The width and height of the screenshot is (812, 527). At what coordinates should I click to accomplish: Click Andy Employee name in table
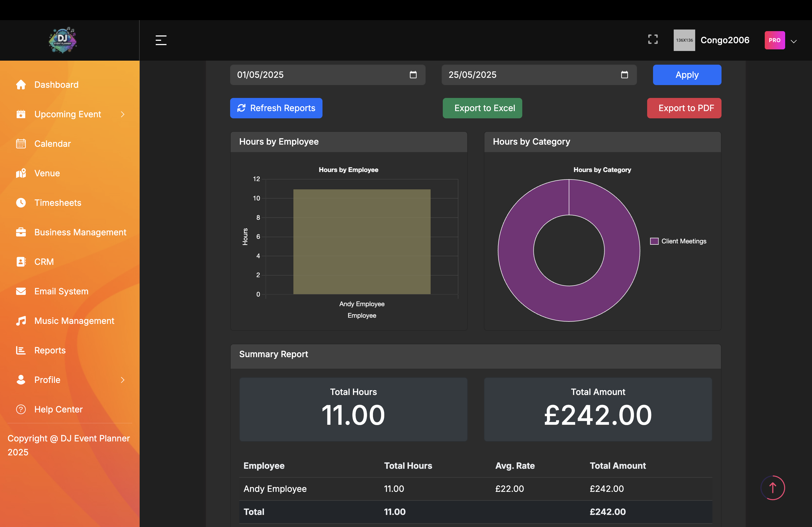point(275,488)
